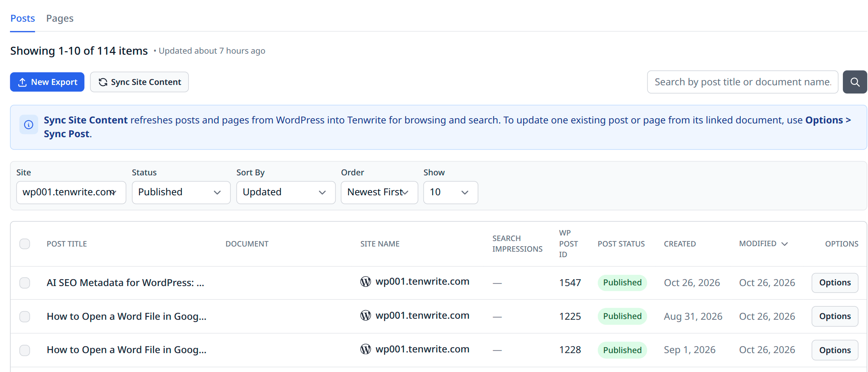Click WordPress logo in post 1225 row
The image size is (868, 372).
(x=366, y=315)
